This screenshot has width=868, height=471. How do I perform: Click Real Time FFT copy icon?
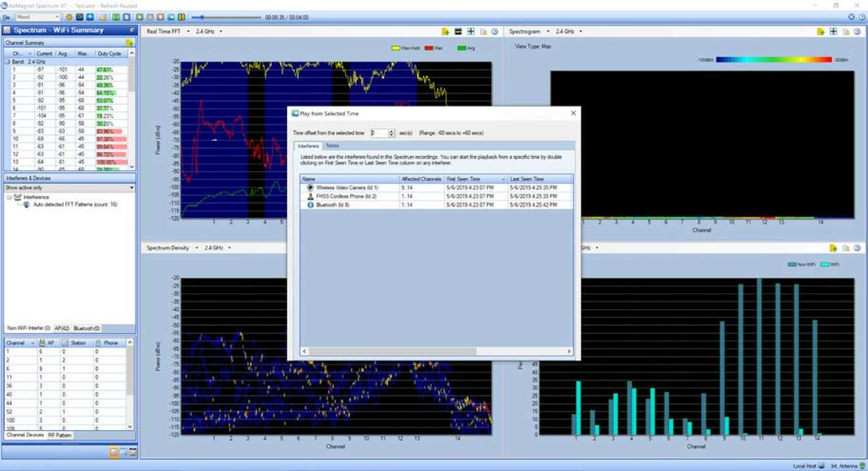click(x=483, y=31)
